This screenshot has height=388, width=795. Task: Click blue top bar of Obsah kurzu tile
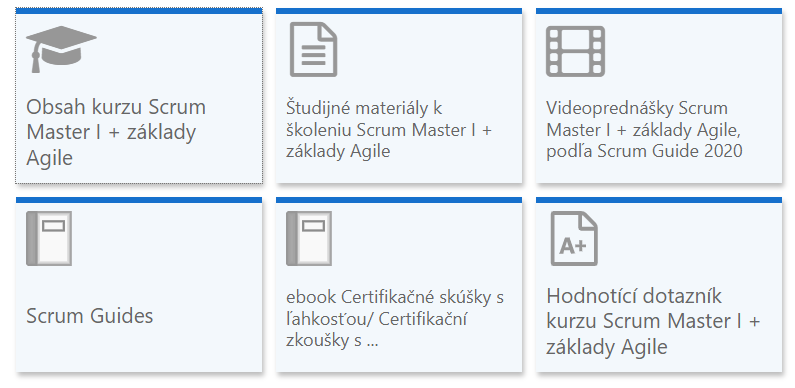pos(139,11)
